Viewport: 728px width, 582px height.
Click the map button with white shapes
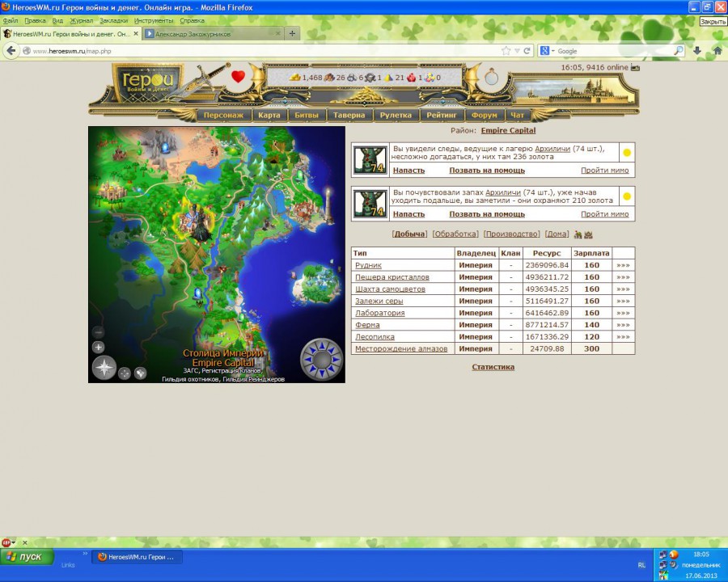[140, 373]
